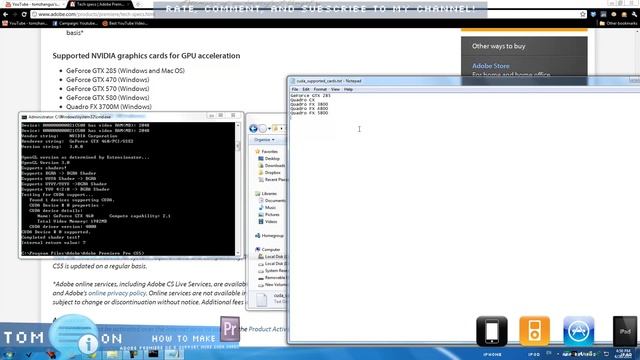Select the Tech specs Adobe Premiere tab
Screen dimensions: 640x360
(100, 4)
